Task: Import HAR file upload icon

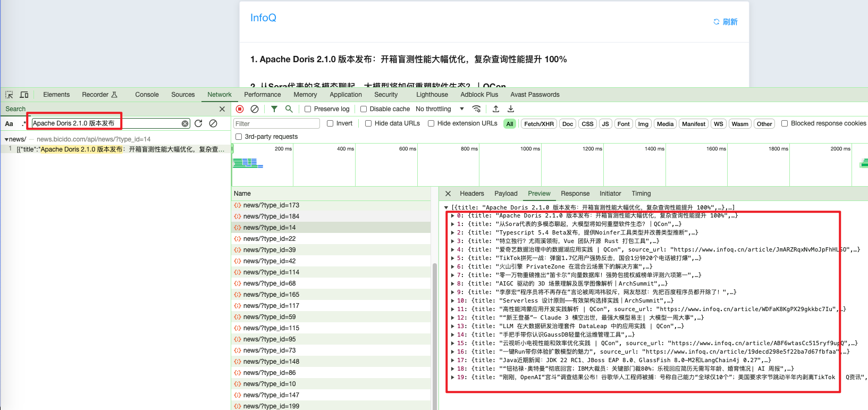Action: pyautogui.click(x=496, y=109)
